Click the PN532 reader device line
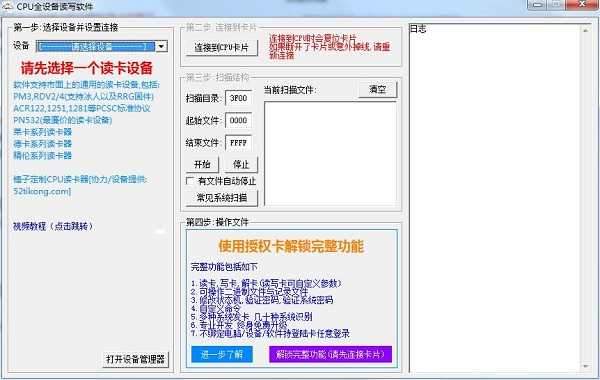 [x=63, y=120]
